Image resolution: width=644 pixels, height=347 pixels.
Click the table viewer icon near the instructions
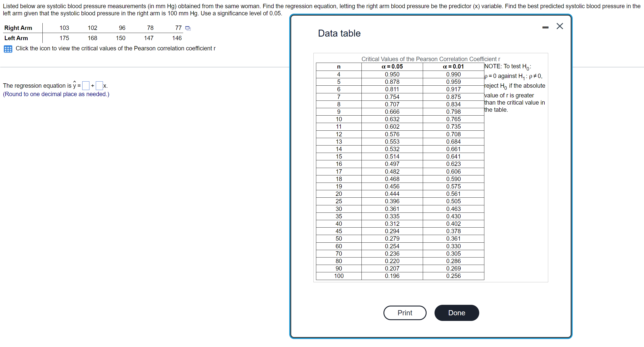(x=8, y=49)
